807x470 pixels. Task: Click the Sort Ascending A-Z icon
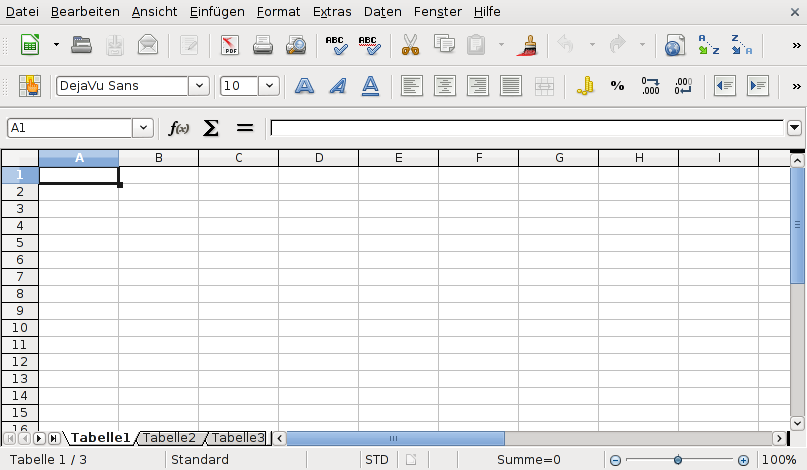tap(708, 45)
